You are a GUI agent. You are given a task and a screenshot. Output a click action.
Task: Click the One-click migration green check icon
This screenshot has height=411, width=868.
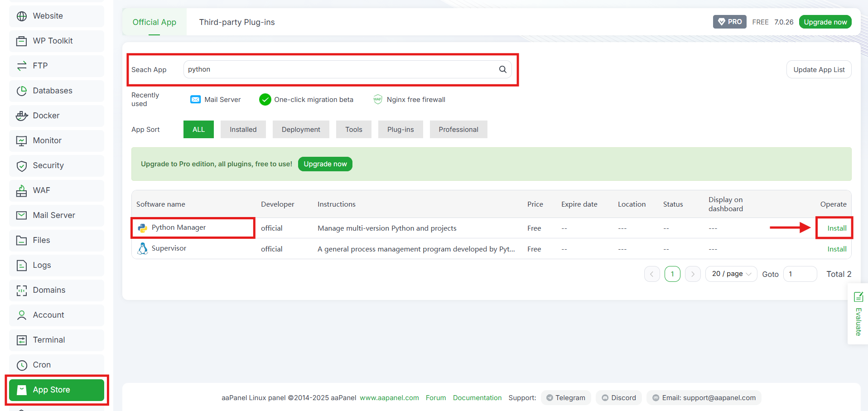click(x=265, y=99)
